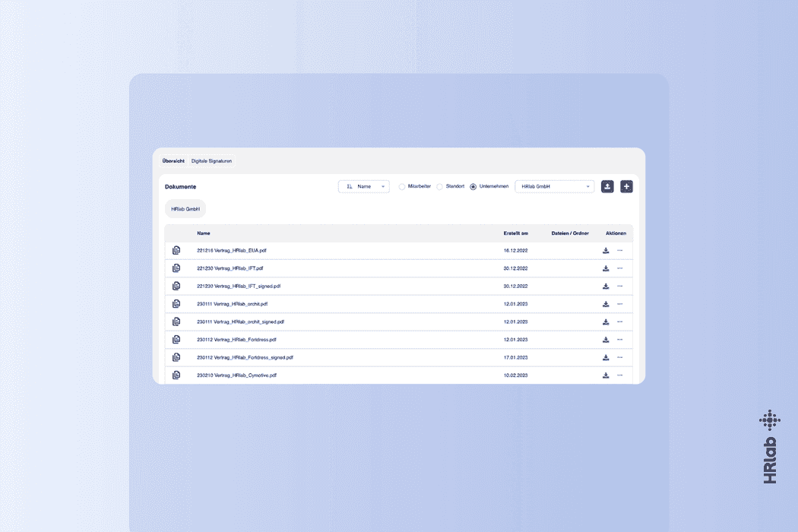Click the Name column header to sort
Image resolution: width=798 pixels, height=532 pixels.
204,233
